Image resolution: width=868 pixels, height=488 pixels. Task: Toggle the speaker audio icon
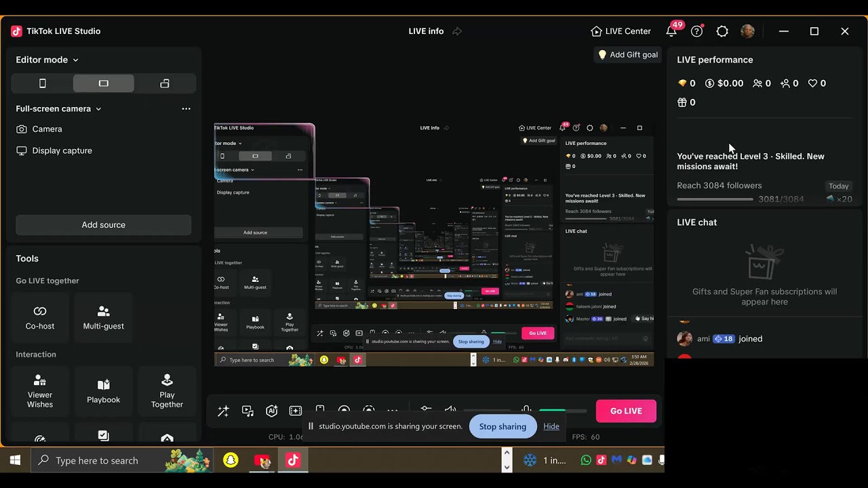[450, 410]
